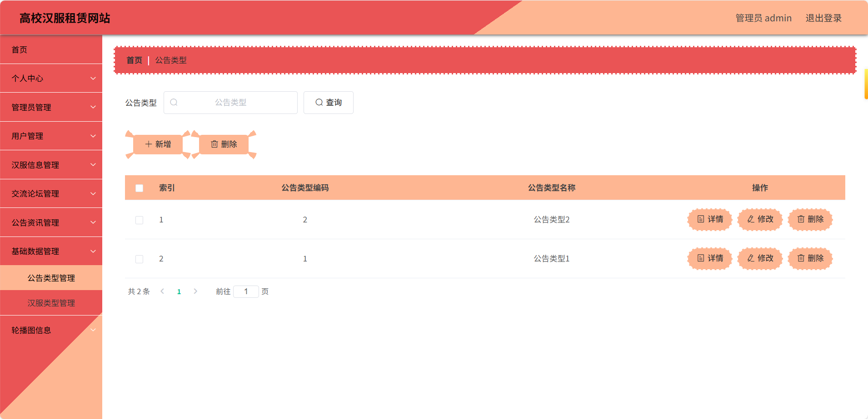Click 共 2 条 total count text

tap(139, 291)
